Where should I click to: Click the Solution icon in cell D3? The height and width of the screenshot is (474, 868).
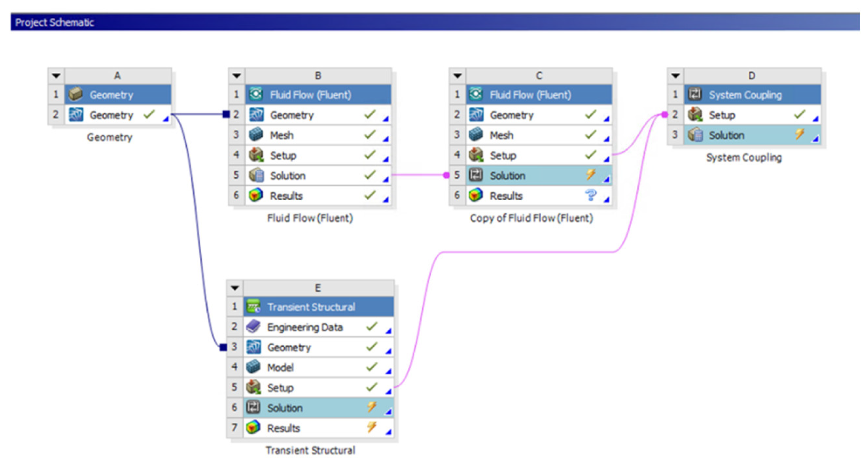695,135
